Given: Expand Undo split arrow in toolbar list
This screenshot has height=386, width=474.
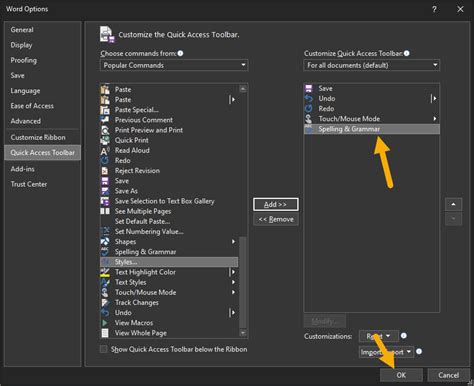Looking at the screenshot, I should (434, 98).
